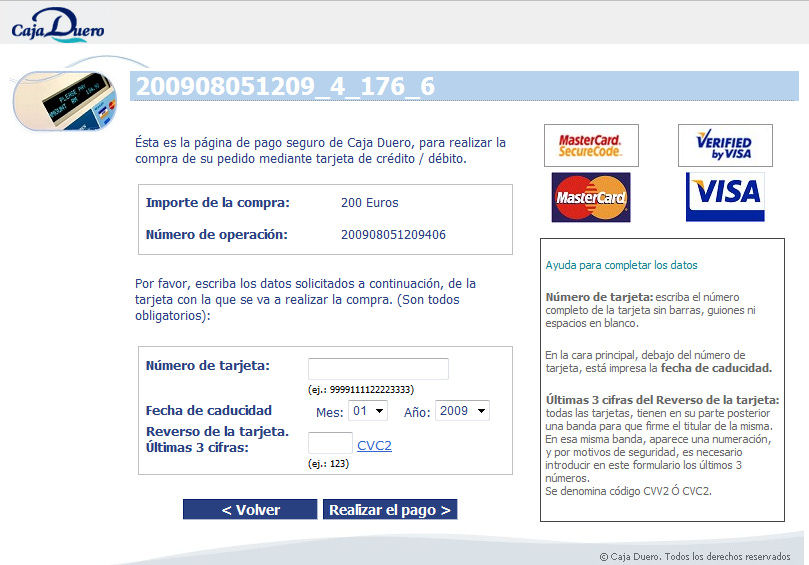809x565 pixels.
Task: Click the Número de tarjeta form label
Action: 207,366
